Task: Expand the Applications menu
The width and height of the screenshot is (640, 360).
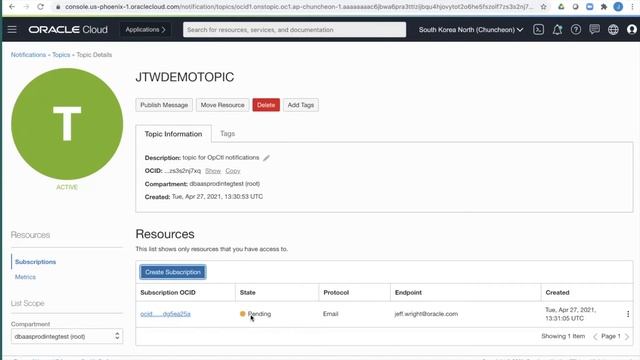Action: click(x=145, y=29)
